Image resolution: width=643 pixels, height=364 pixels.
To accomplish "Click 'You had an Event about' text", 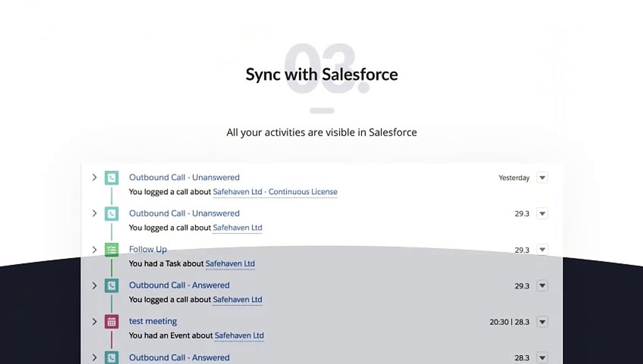I will coord(171,336).
